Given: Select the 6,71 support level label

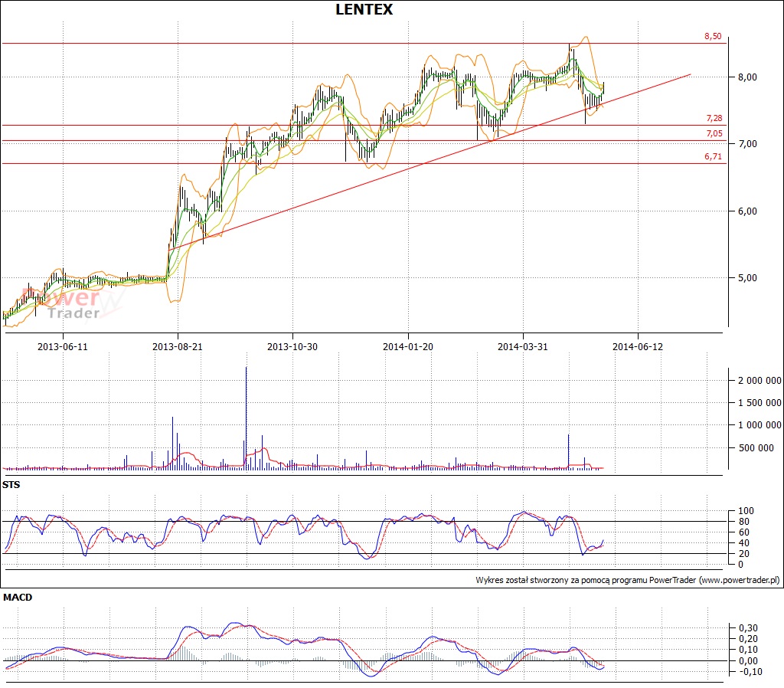Looking at the screenshot, I should point(713,156).
